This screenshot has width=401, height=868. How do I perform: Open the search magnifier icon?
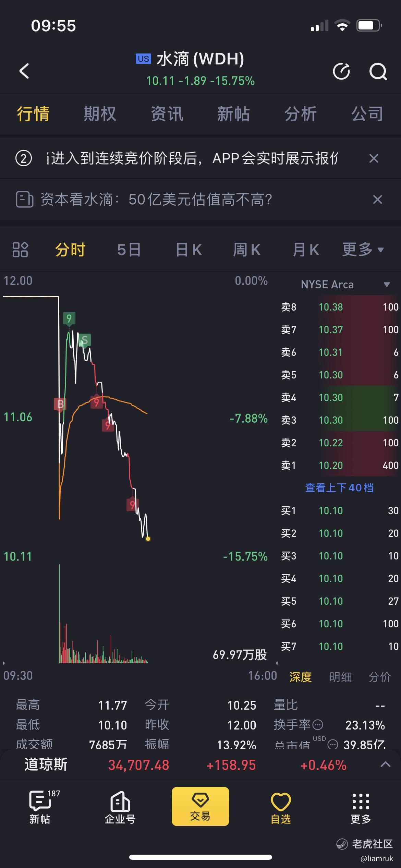coord(378,71)
